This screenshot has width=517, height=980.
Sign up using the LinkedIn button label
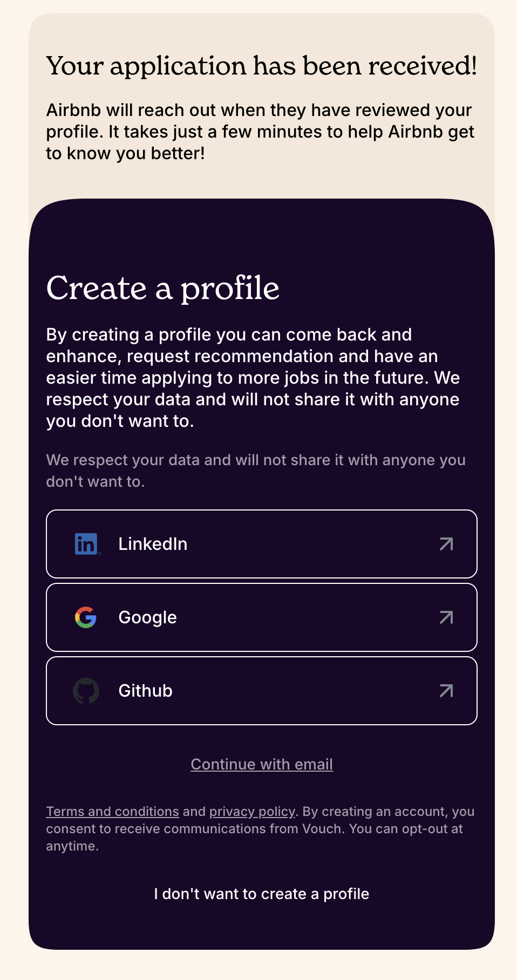[153, 544]
